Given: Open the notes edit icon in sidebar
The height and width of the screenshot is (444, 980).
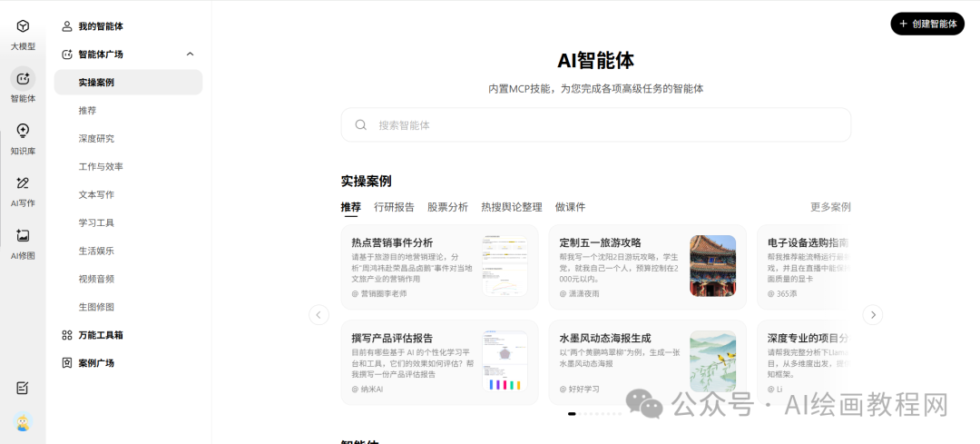Looking at the screenshot, I should pyautogui.click(x=23, y=389).
